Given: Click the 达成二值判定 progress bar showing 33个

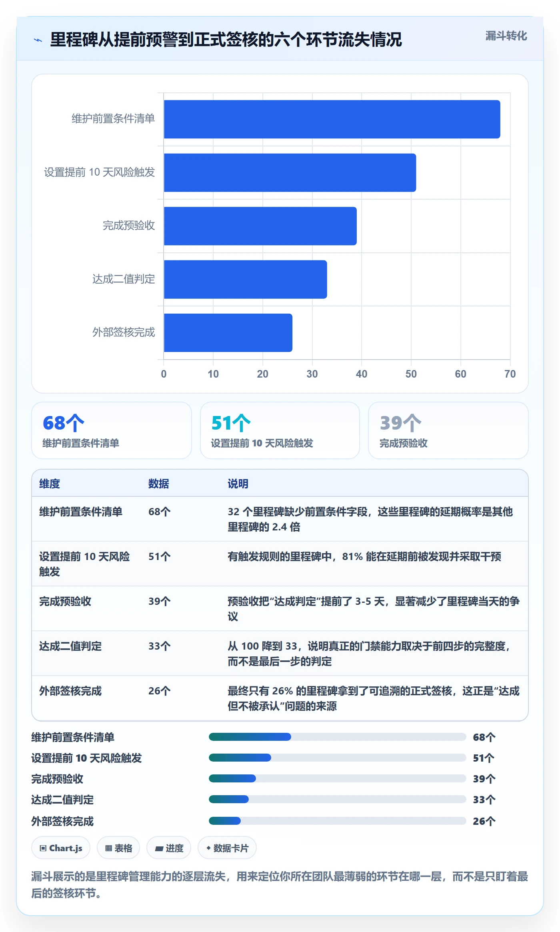Looking at the screenshot, I should pos(338,799).
